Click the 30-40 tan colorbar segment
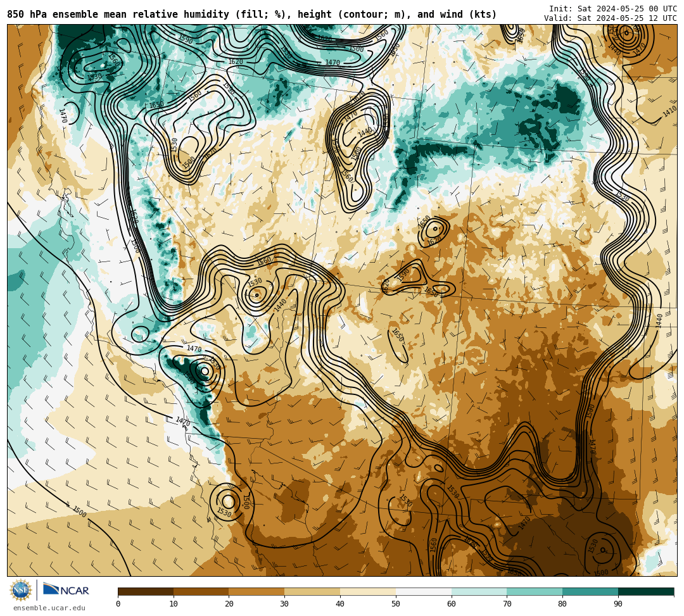 tap(312, 591)
